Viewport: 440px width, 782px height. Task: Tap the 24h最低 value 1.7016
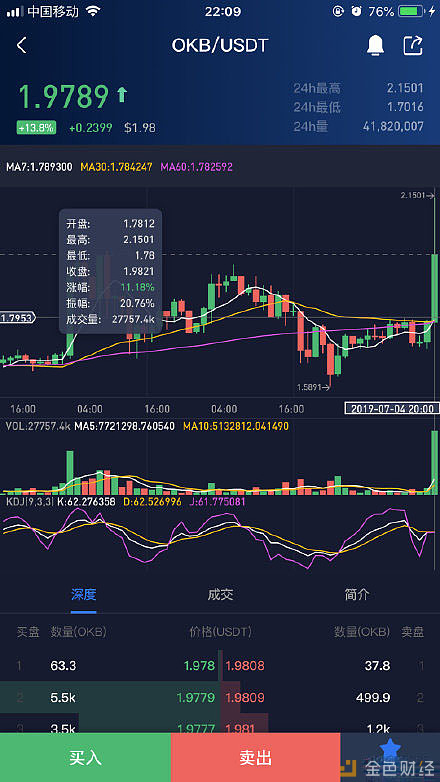[405, 107]
